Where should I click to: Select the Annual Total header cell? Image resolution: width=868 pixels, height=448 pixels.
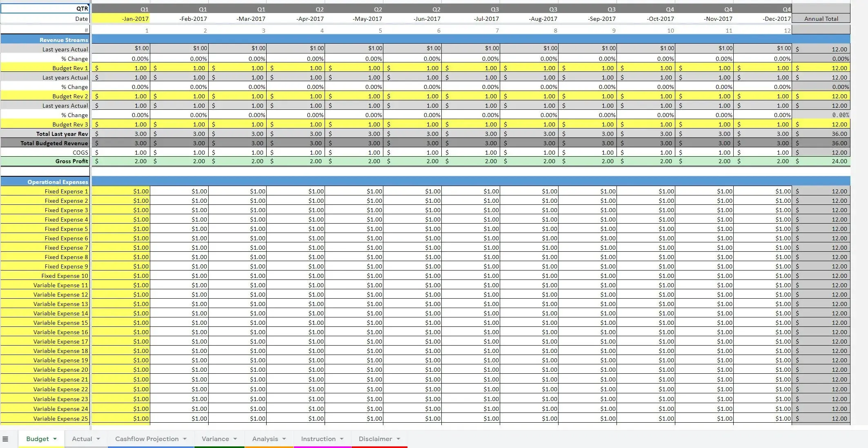click(x=821, y=18)
